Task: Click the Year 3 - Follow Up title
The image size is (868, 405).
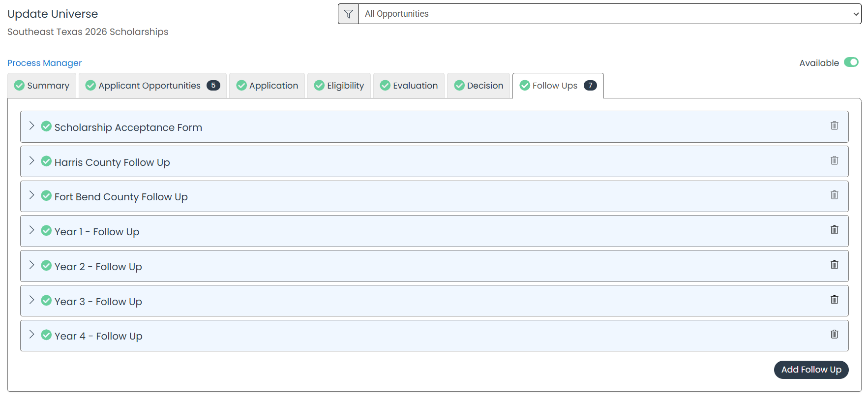Action: [x=98, y=302]
